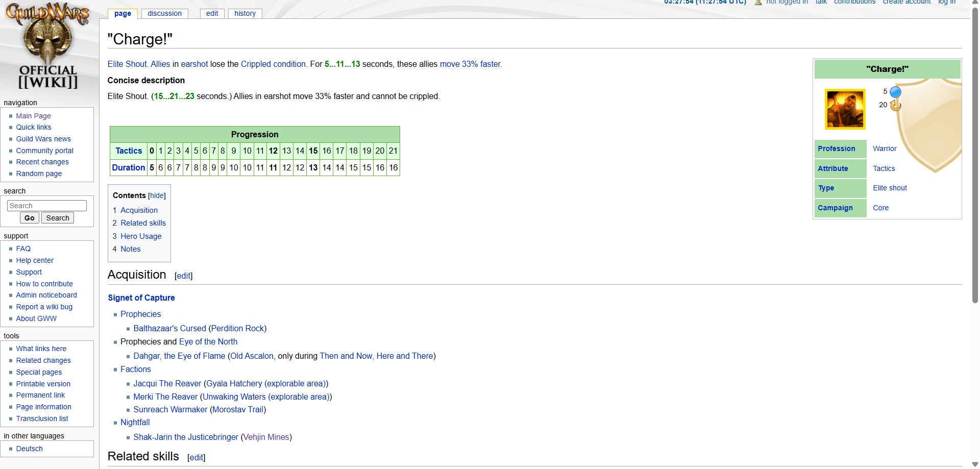Open Guild Wars news
Image resolution: width=980 pixels, height=469 pixels.
[43, 139]
